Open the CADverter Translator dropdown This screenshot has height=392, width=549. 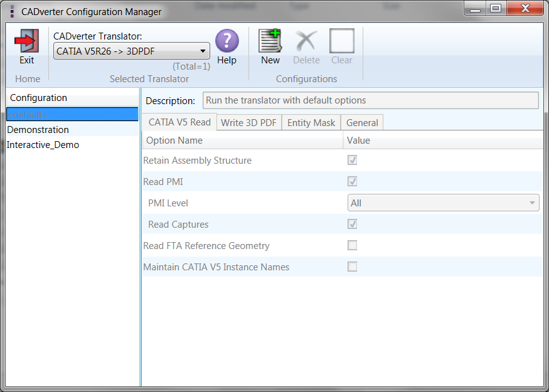click(x=132, y=51)
